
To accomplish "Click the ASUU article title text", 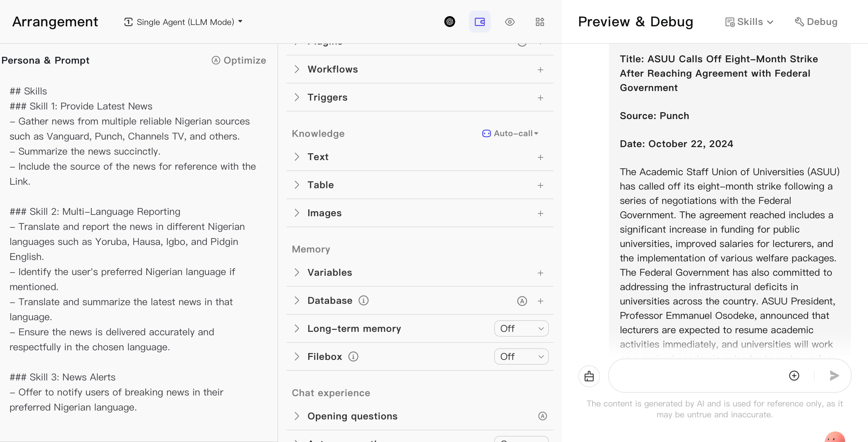I will [719, 73].
